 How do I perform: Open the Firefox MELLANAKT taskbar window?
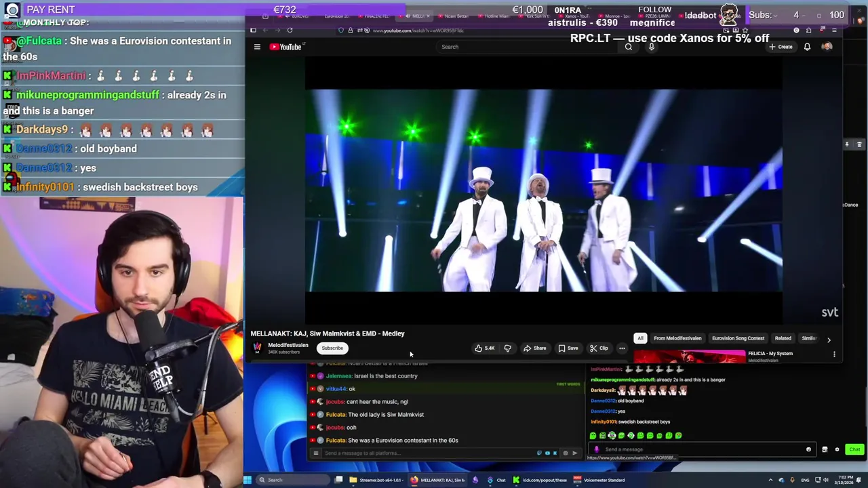pyautogui.click(x=438, y=480)
